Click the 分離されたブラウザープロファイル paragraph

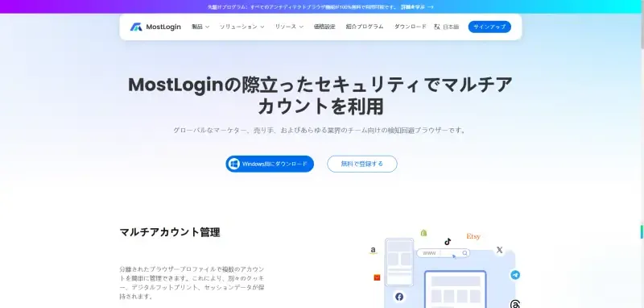[192, 283]
